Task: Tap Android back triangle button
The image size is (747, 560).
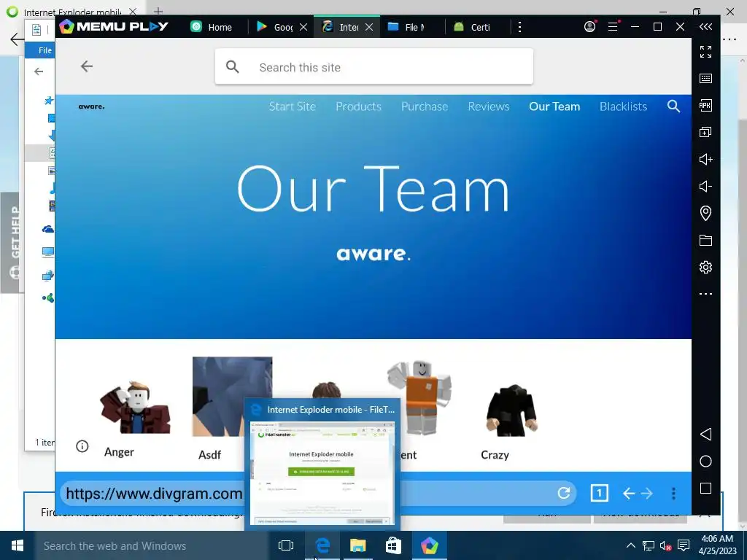Action: click(x=705, y=434)
